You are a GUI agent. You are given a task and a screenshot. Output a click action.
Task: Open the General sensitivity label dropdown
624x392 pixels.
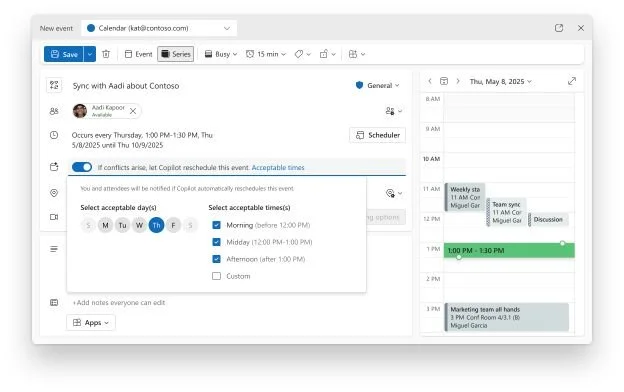[377, 85]
